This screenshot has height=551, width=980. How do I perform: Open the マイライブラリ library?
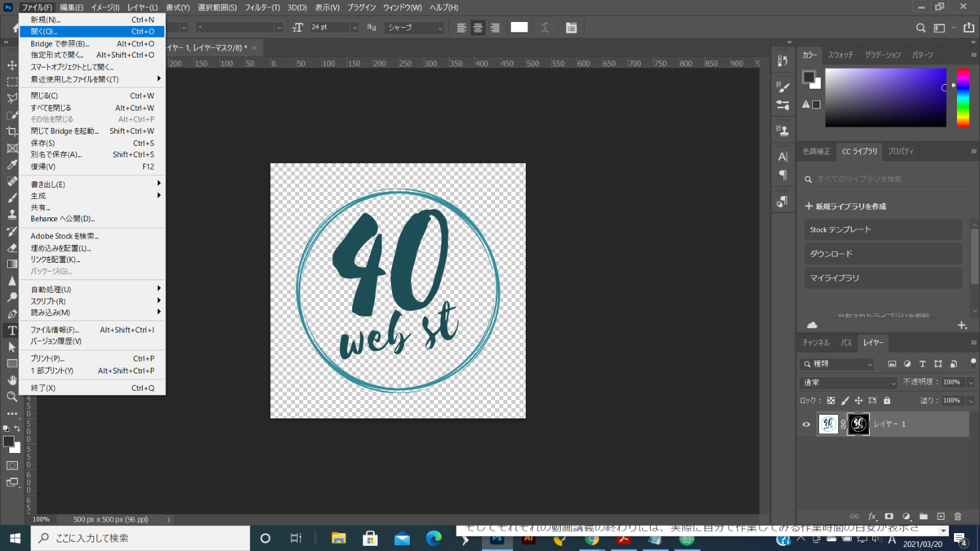click(883, 278)
